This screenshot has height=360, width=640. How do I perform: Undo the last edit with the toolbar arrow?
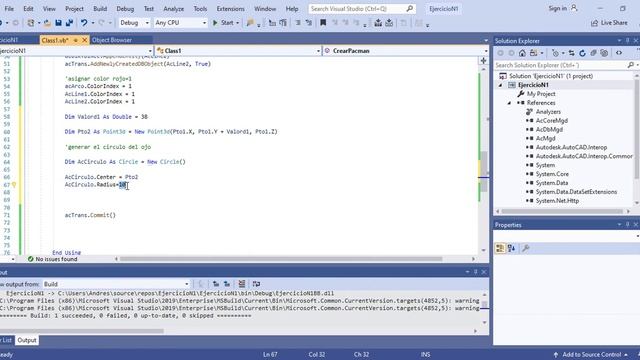pyautogui.click(x=84, y=23)
